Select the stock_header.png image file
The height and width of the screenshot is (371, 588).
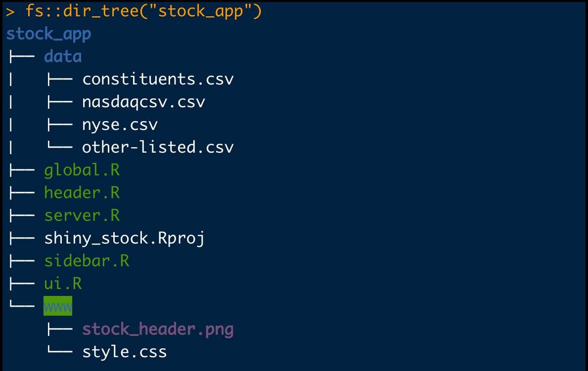[x=158, y=329]
